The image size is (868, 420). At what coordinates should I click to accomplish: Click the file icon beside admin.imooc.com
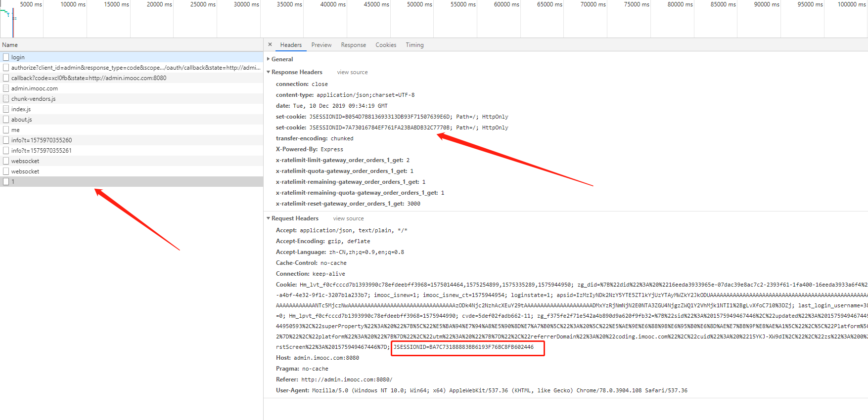point(6,88)
